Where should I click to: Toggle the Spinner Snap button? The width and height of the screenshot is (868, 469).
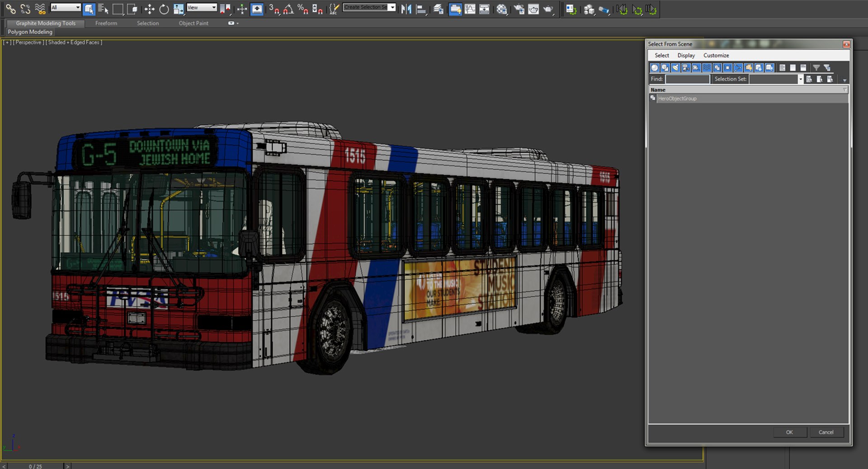point(317,9)
